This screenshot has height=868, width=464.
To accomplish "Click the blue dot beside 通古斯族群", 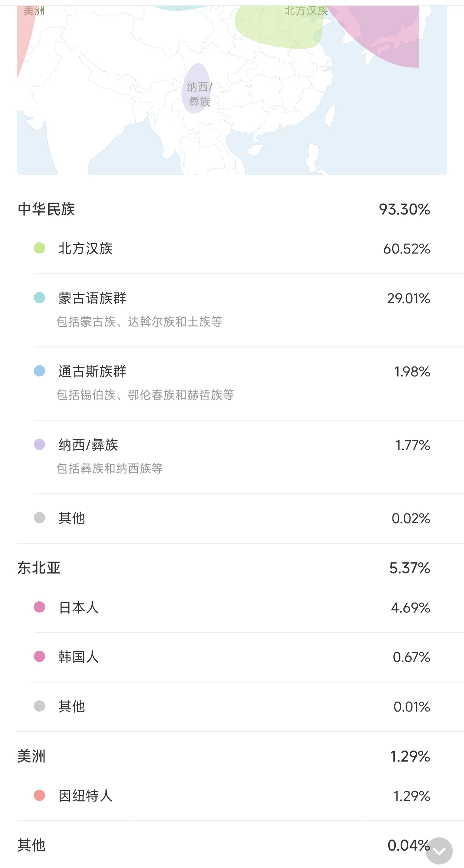I will tap(39, 371).
